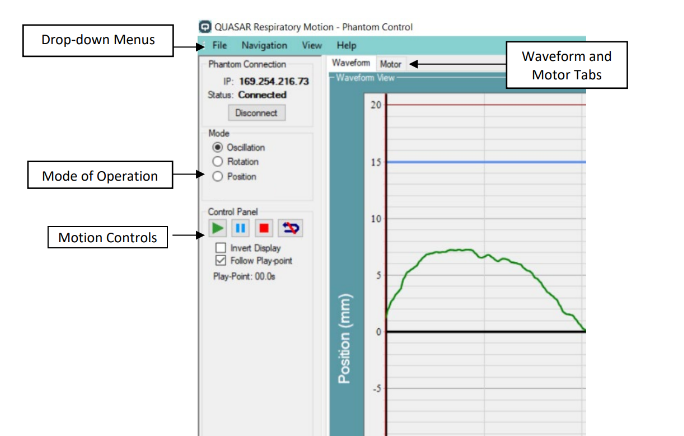Image resolution: width=684 pixels, height=436 pixels.
Task: Toggle the loop playback icon
Action: pos(289,229)
